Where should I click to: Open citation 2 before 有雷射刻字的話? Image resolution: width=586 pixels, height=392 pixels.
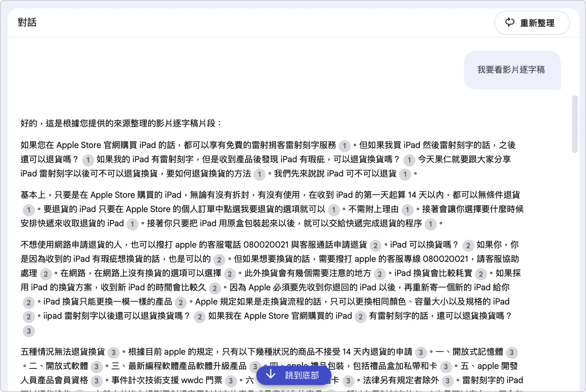(x=360, y=317)
